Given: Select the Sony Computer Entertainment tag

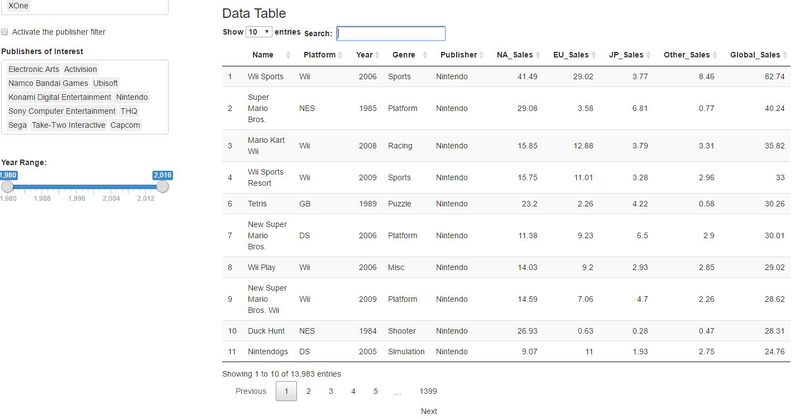Looking at the screenshot, I should click(62, 111).
